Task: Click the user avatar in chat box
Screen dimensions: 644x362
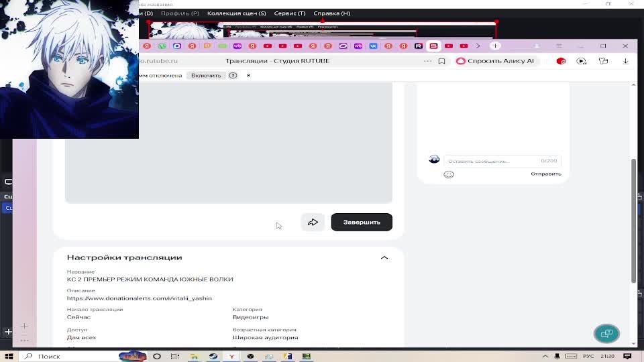Action: coord(434,160)
